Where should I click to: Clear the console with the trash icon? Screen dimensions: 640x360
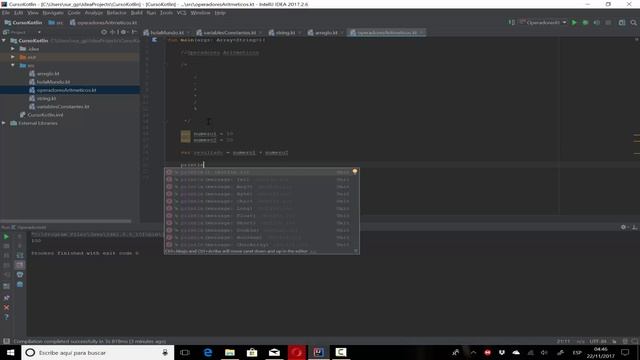(20, 284)
